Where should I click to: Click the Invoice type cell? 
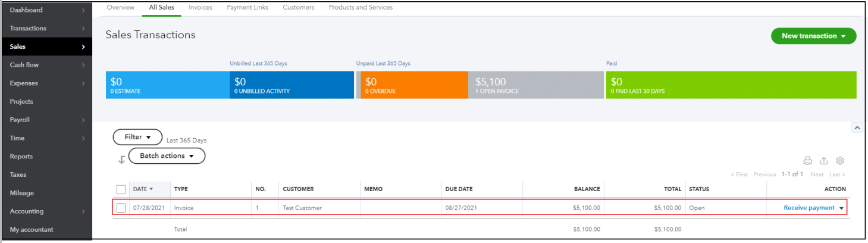[184, 208]
